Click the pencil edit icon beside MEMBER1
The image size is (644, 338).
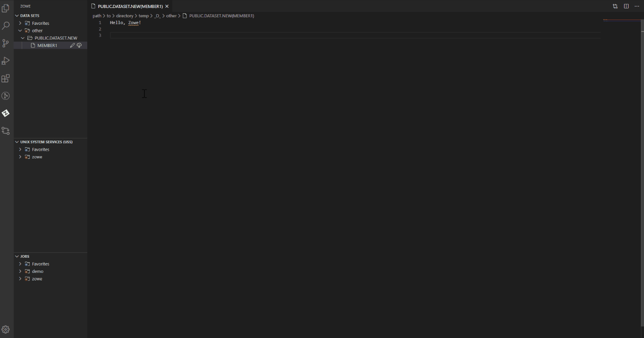point(72,46)
